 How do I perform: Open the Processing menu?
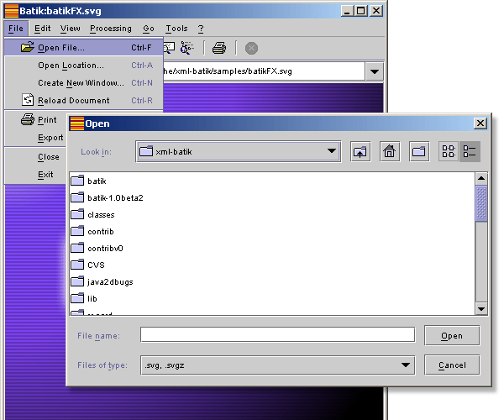pos(110,29)
